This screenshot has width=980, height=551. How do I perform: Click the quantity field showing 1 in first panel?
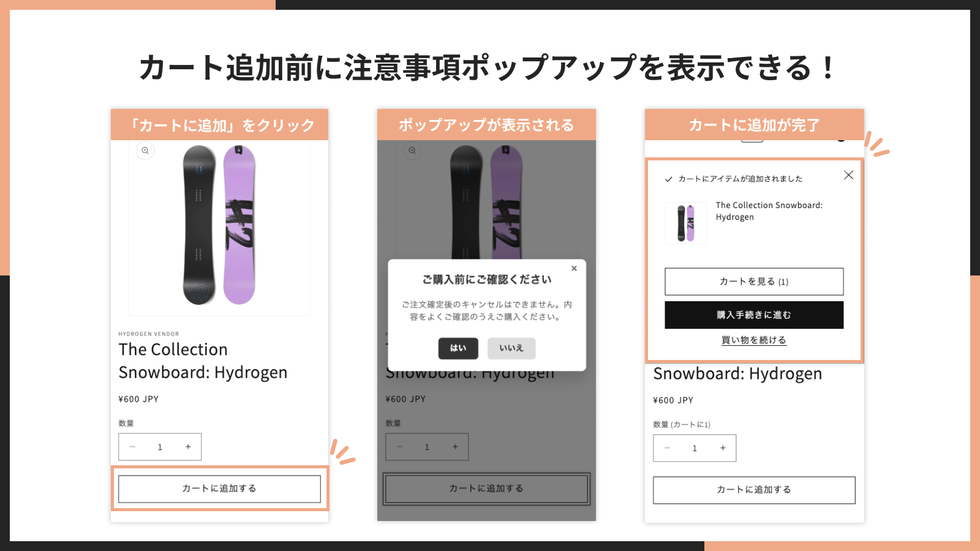160,447
